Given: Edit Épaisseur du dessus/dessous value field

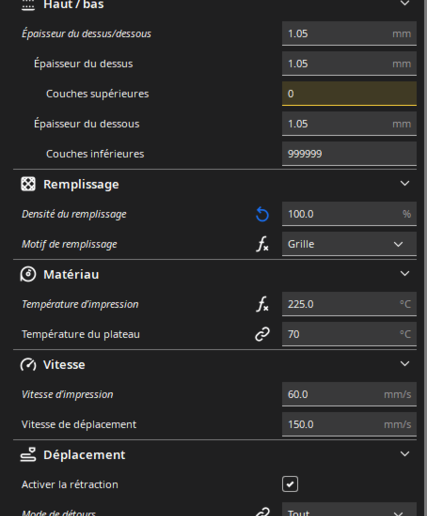Looking at the screenshot, I should [x=349, y=34].
